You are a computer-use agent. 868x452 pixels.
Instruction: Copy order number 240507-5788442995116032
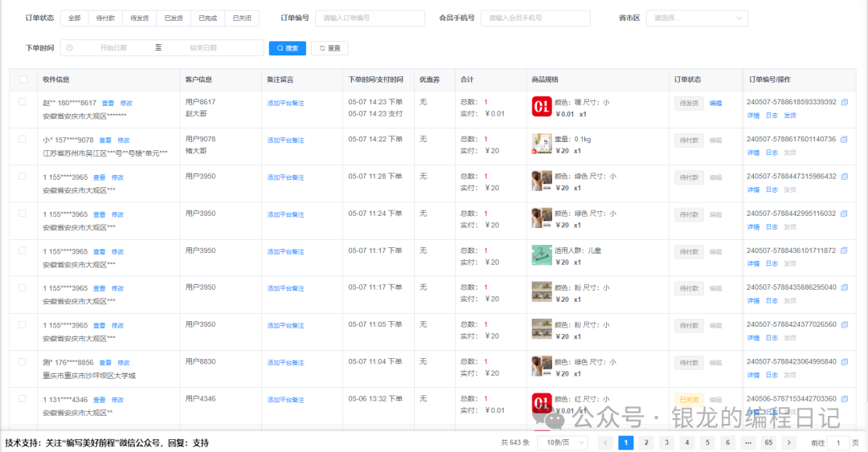tap(844, 214)
